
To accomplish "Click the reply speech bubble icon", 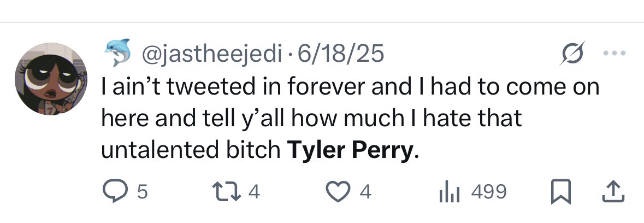I will 116,192.
